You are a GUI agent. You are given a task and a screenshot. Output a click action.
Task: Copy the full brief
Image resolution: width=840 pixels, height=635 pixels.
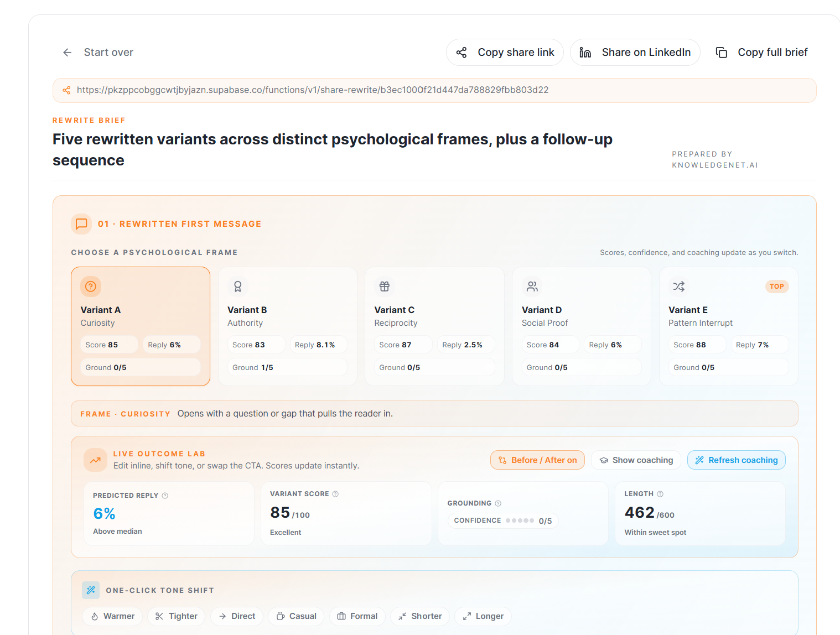pyautogui.click(x=761, y=53)
